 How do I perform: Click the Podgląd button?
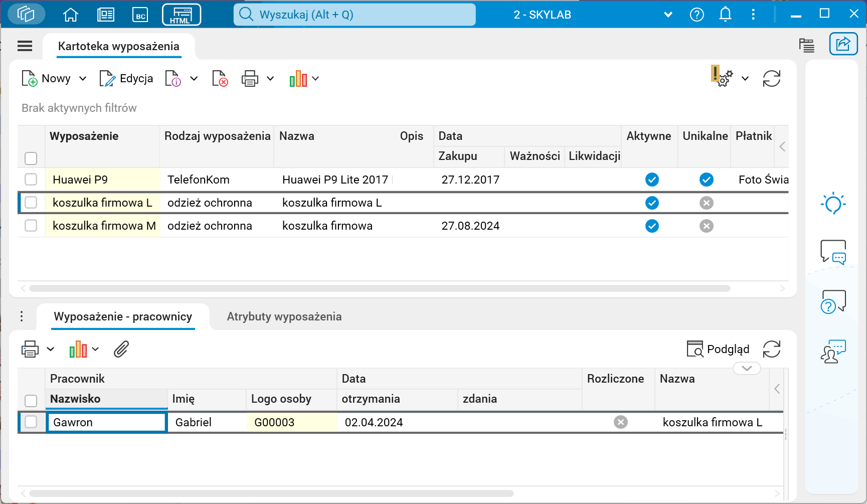click(x=718, y=349)
